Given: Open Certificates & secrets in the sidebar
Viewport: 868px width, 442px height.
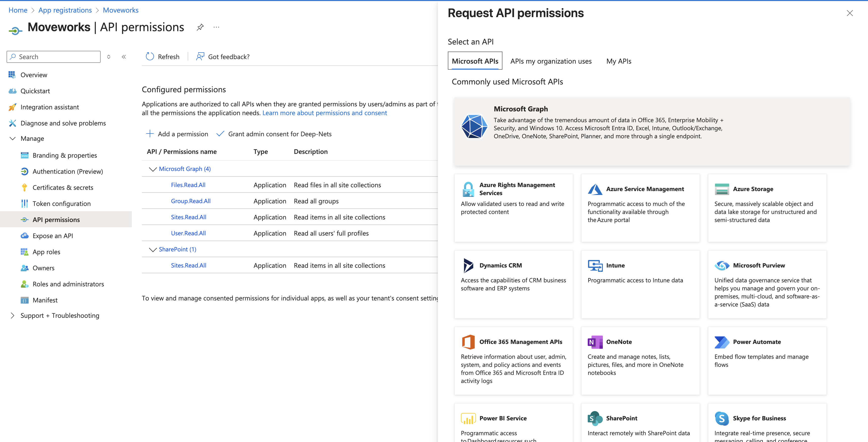Looking at the screenshot, I should (x=63, y=188).
